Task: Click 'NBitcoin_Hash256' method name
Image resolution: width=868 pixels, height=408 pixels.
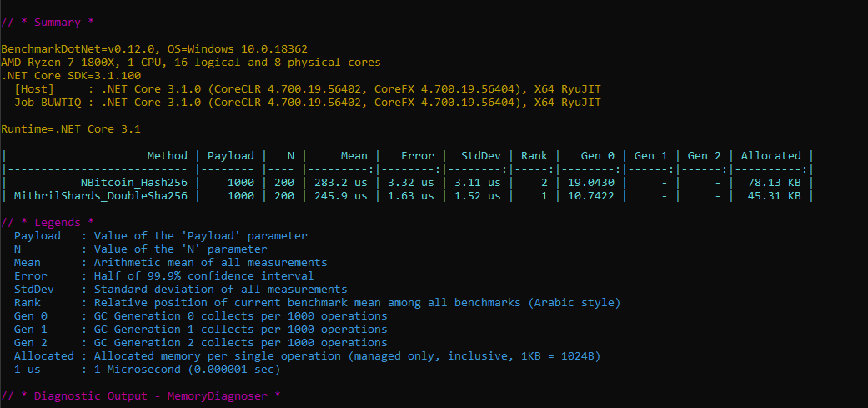Action: pos(134,182)
